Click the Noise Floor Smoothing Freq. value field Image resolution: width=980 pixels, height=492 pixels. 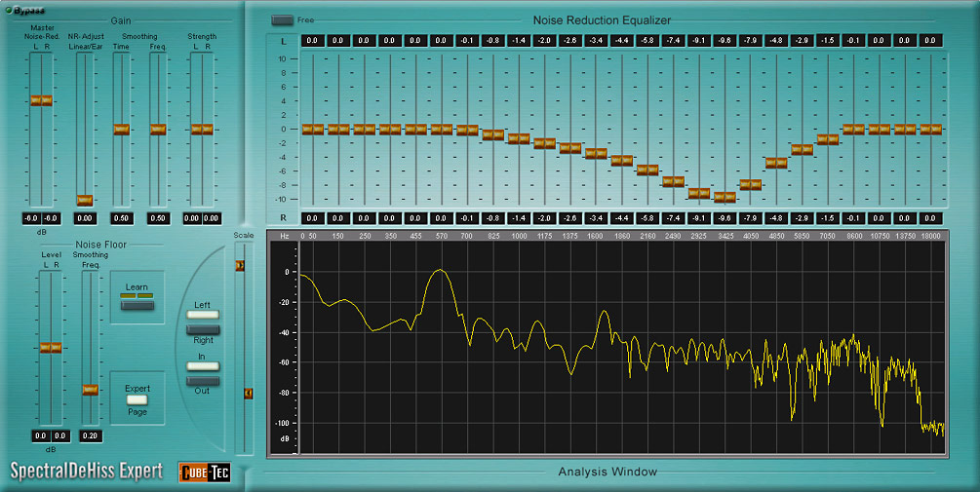(90, 435)
